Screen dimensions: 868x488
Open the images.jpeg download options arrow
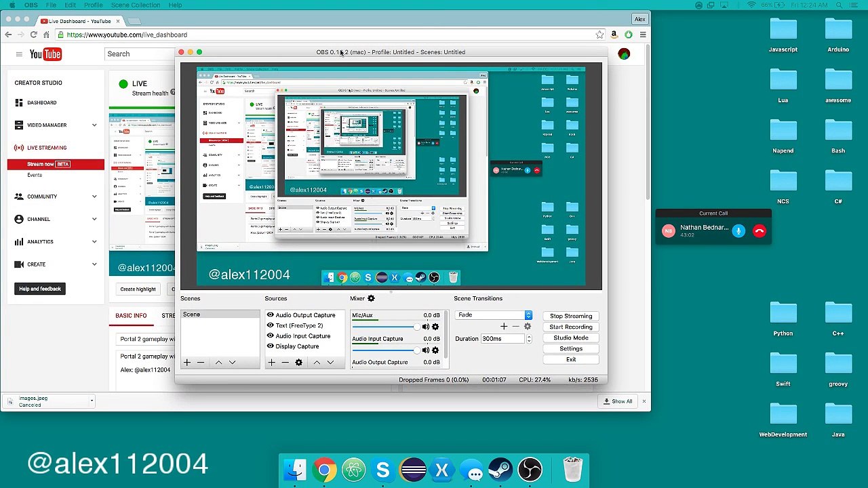click(x=92, y=401)
